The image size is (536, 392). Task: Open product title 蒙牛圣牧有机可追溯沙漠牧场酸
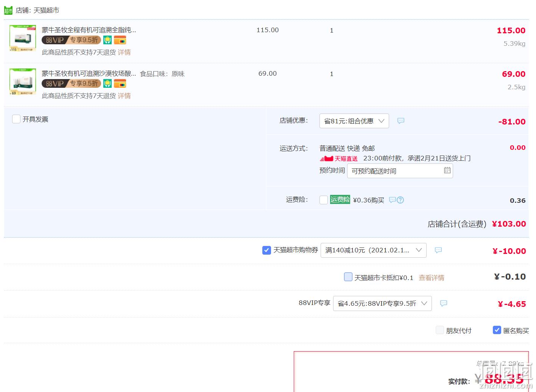click(89, 73)
